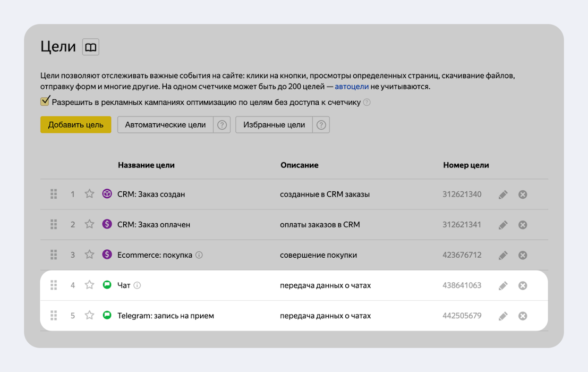This screenshot has height=372, width=588.
Task: Open the goals documentation book icon
Action: (x=91, y=47)
